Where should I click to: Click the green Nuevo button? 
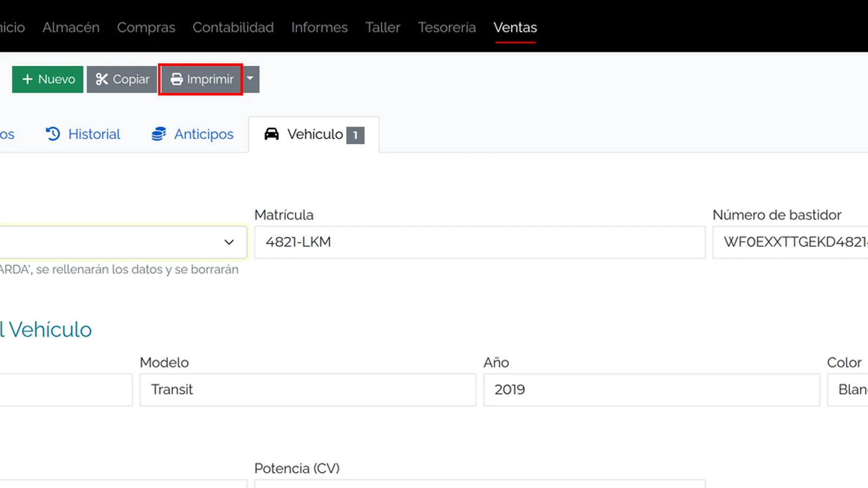pos(48,79)
